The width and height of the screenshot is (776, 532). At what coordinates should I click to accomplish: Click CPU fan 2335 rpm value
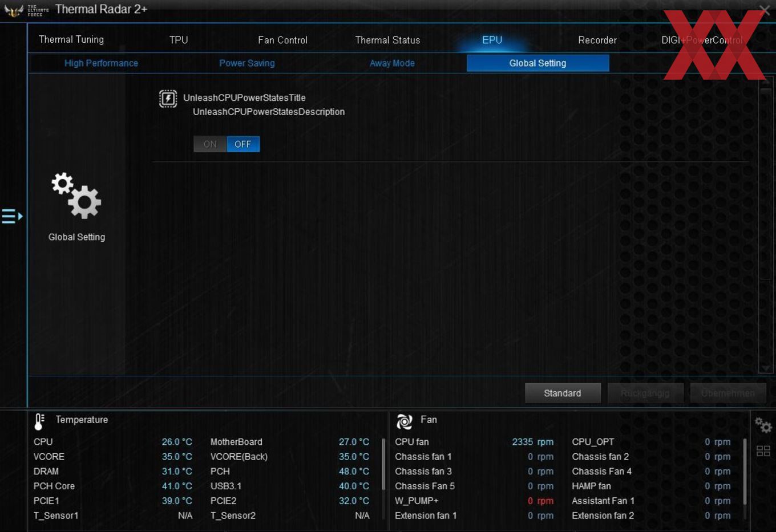(533, 442)
